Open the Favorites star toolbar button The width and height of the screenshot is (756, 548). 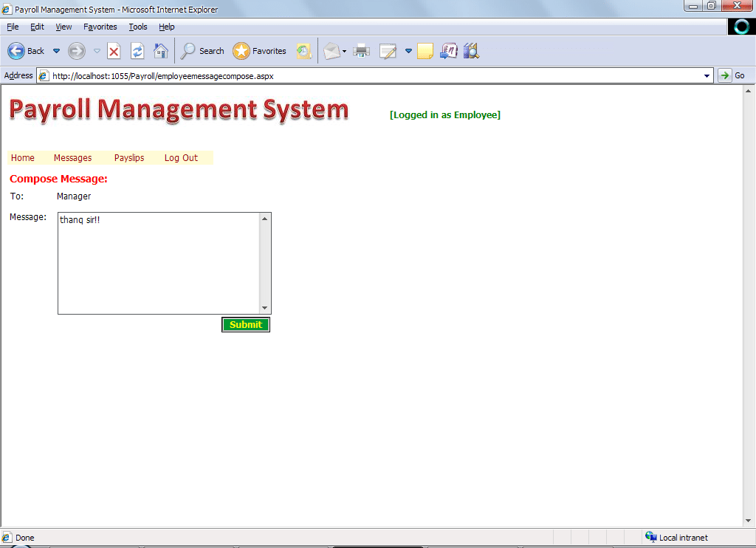[x=259, y=51]
